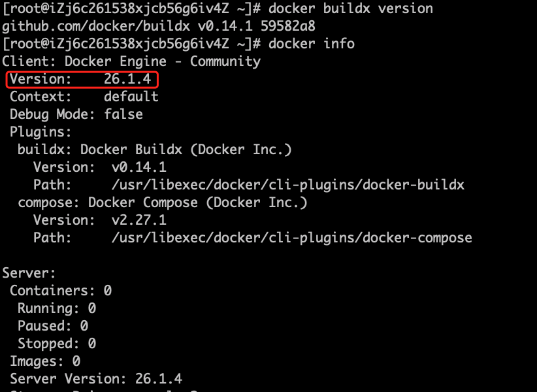Click the 'Debug Mode: false' line
Screen dimensions: 537x392
76,114
